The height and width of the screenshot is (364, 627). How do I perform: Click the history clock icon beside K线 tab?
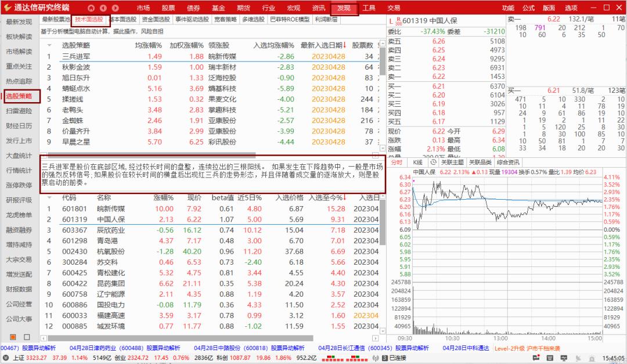point(433,162)
